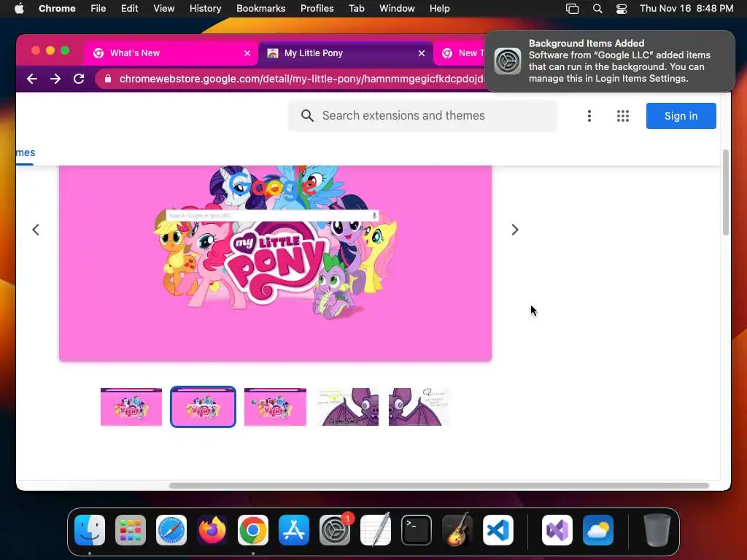Open the File menu
The height and width of the screenshot is (560, 747).
pyautogui.click(x=98, y=9)
